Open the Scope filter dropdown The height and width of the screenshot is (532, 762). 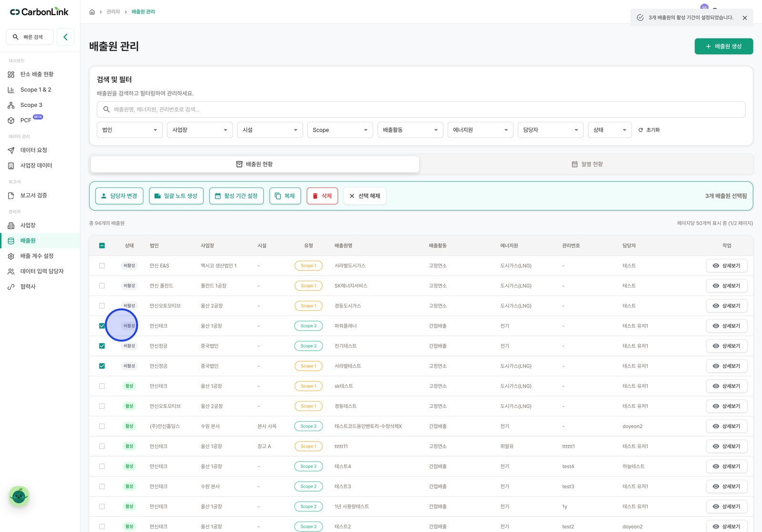click(x=340, y=130)
